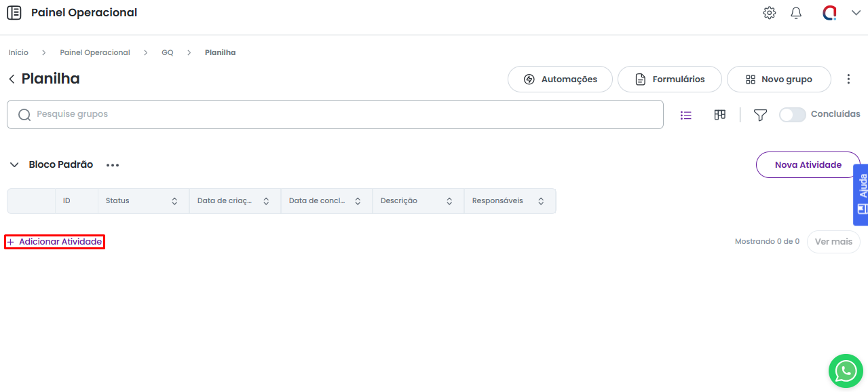Go back using arrow beside Planilha

[12, 79]
